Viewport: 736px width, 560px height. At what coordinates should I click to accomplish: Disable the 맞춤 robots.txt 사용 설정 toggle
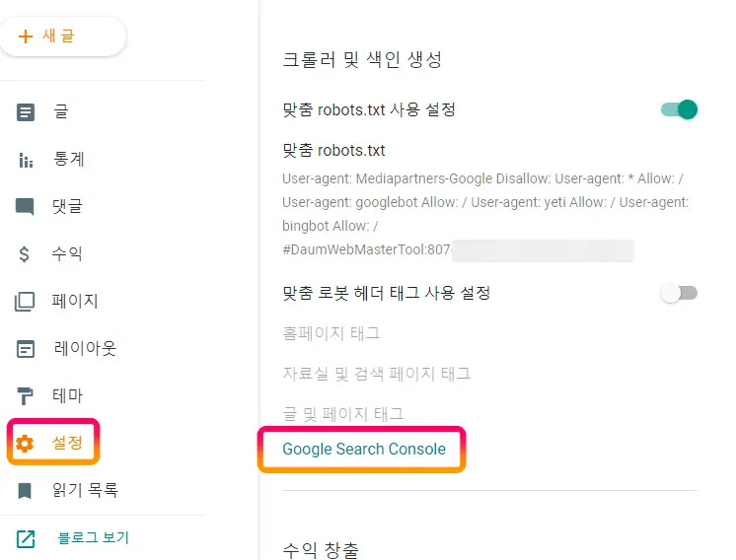(x=679, y=109)
